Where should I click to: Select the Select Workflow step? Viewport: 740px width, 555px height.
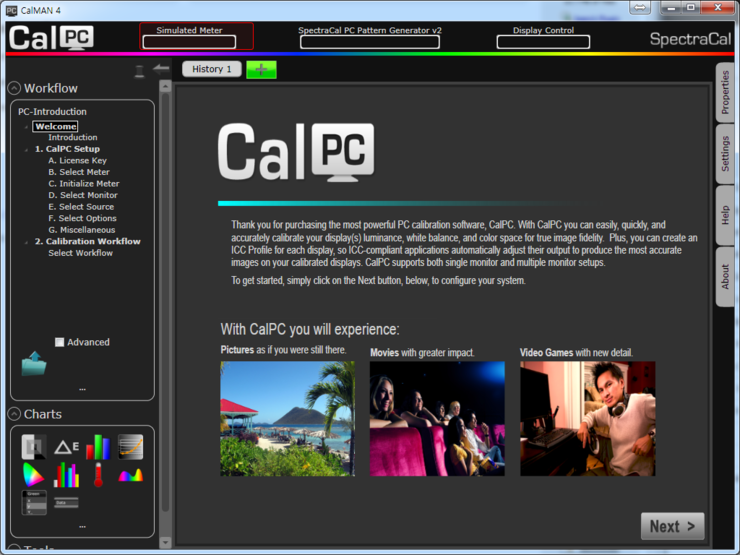pyautogui.click(x=80, y=253)
